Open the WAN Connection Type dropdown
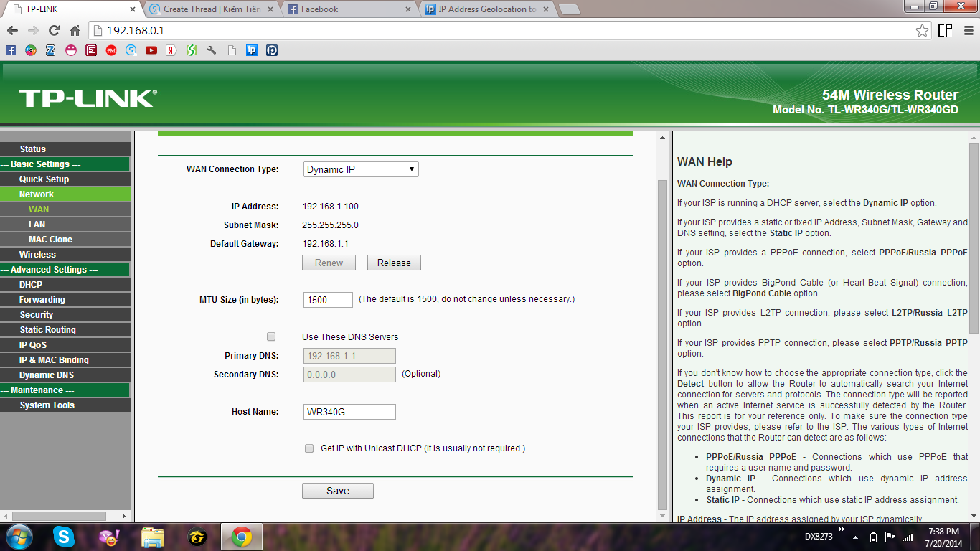 (361, 169)
